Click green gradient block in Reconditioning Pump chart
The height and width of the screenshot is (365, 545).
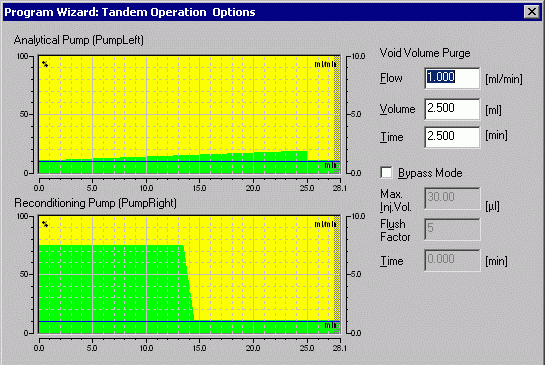coord(111,282)
